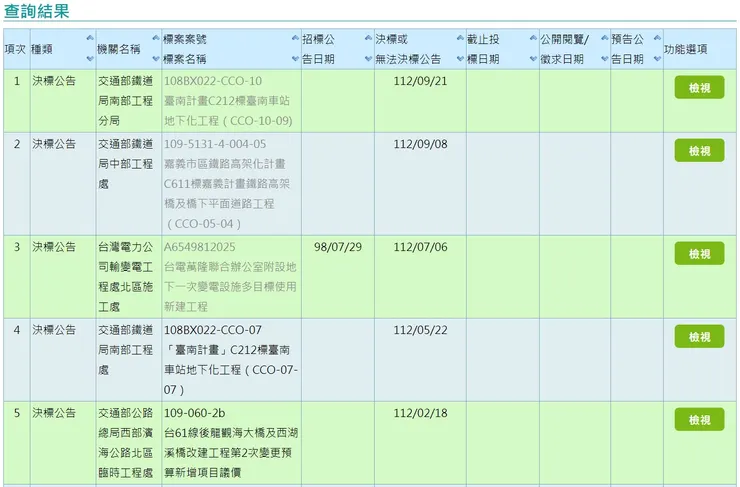This screenshot has height=487, width=740.
Task: Open tender link 108BX022-CCO-07
Action: coord(213,330)
